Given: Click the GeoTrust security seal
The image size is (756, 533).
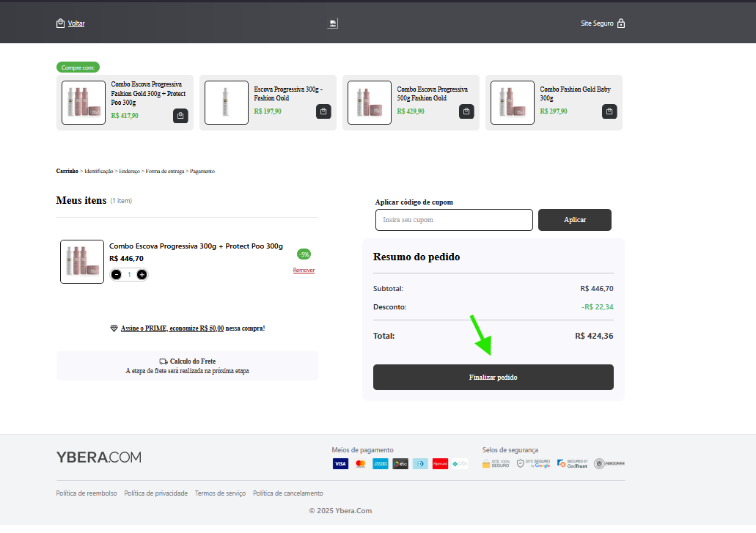Looking at the screenshot, I should (572, 463).
